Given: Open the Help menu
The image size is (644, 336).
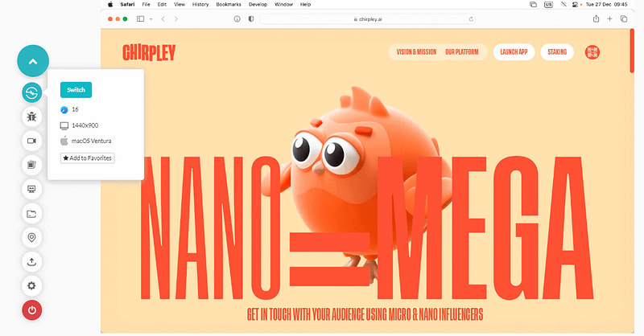Looking at the screenshot, I should click(306, 5).
